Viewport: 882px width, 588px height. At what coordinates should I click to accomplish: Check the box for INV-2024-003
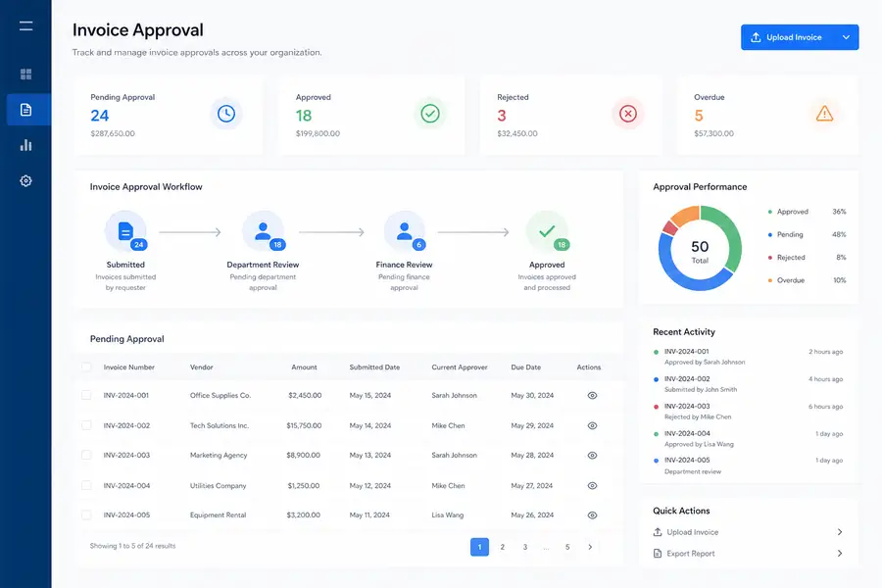pos(86,455)
